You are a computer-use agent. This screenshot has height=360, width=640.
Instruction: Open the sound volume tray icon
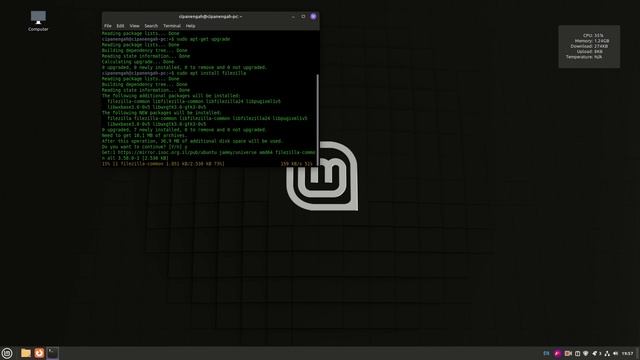[616, 353]
